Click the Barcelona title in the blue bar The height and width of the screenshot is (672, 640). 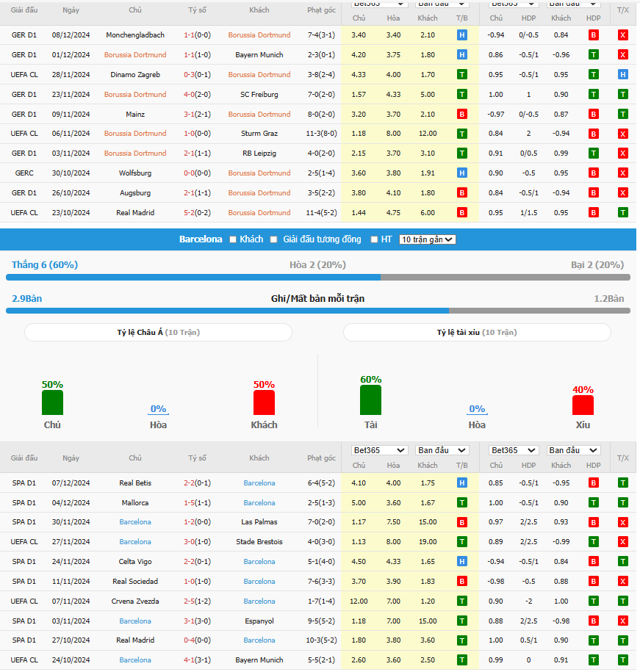tap(201, 239)
